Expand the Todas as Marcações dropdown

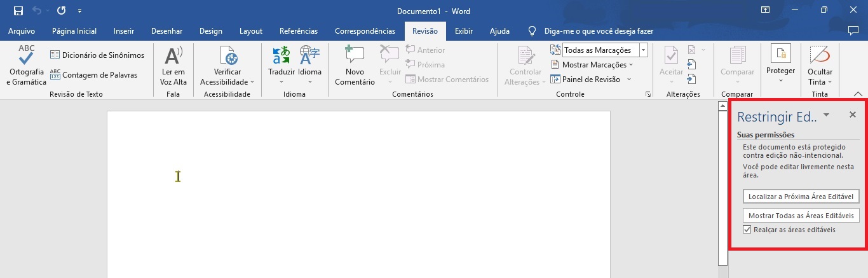pos(643,50)
